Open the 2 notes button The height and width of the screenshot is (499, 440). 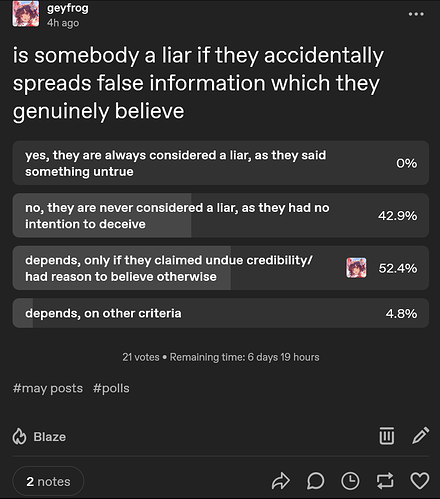(x=48, y=481)
